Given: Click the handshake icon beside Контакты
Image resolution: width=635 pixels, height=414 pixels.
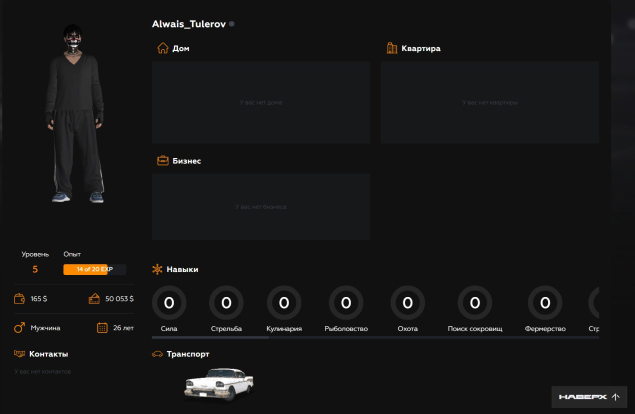Looking at the screenshot, I should [19, 354].
